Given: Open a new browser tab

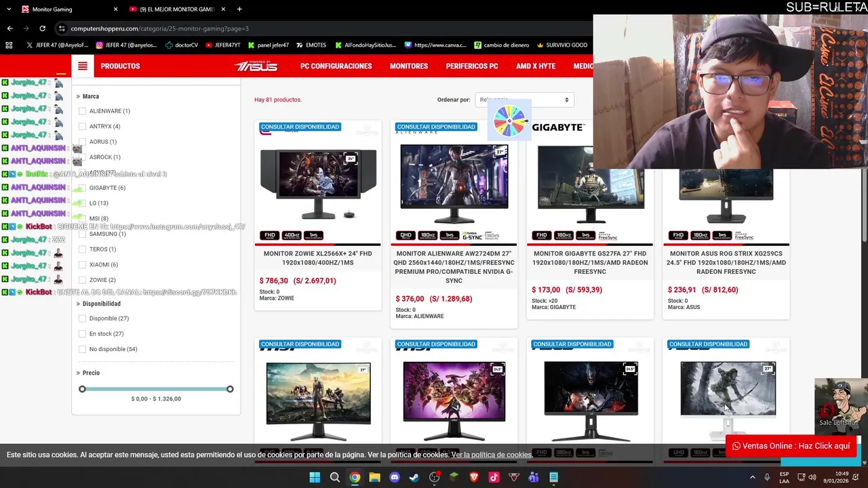Looking at the screenshot, I should click(239, 9).
